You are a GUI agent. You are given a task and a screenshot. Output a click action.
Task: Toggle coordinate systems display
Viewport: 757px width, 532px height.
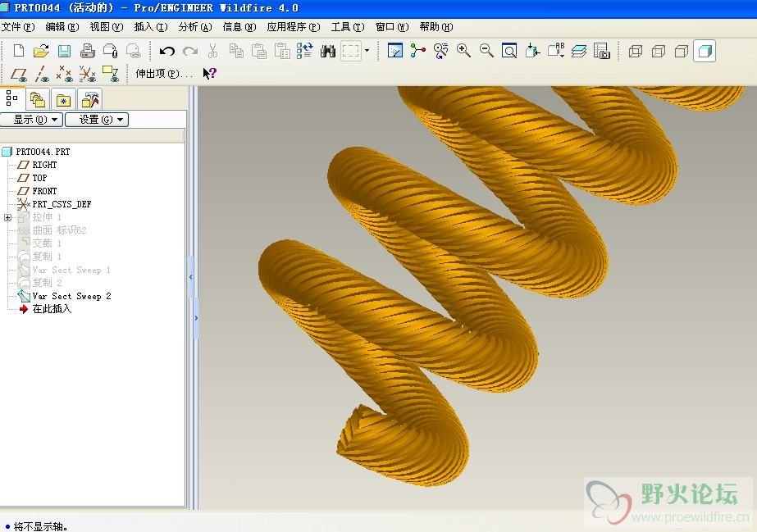point(88,74)
